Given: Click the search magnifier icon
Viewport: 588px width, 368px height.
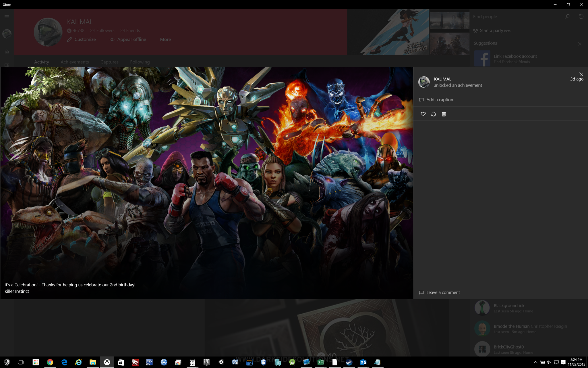Looking at the screenshot, I should 567,17.
